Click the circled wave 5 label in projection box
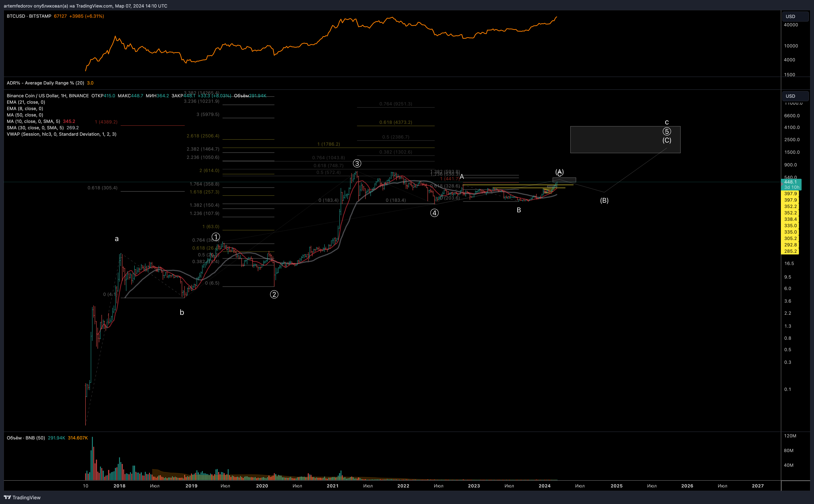Viewport: 814px width, 504px height. (667, 131)
